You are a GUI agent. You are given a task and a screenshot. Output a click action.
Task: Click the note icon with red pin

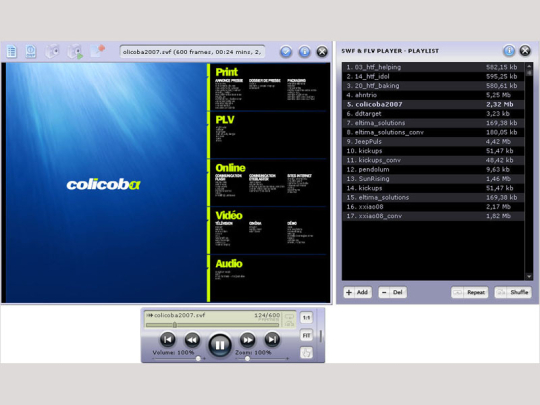(x=97, y=51)
